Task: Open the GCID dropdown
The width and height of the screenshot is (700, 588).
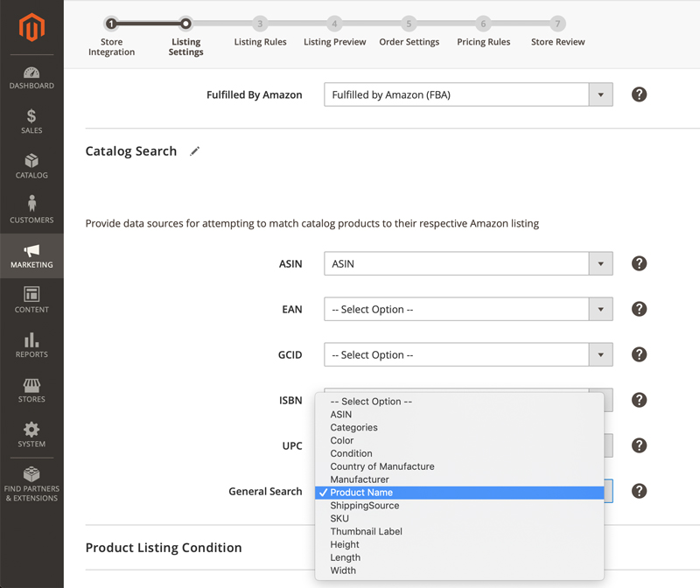Action: 599,354
